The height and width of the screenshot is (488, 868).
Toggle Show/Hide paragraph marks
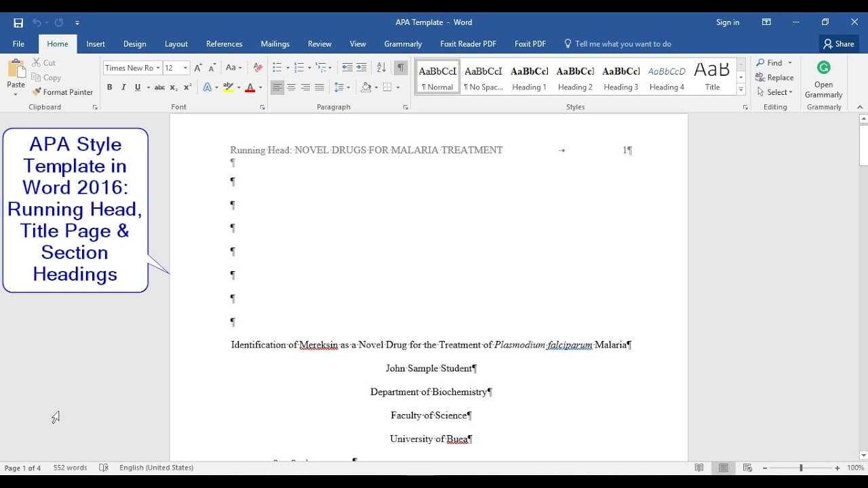click(x=401, y=68)
